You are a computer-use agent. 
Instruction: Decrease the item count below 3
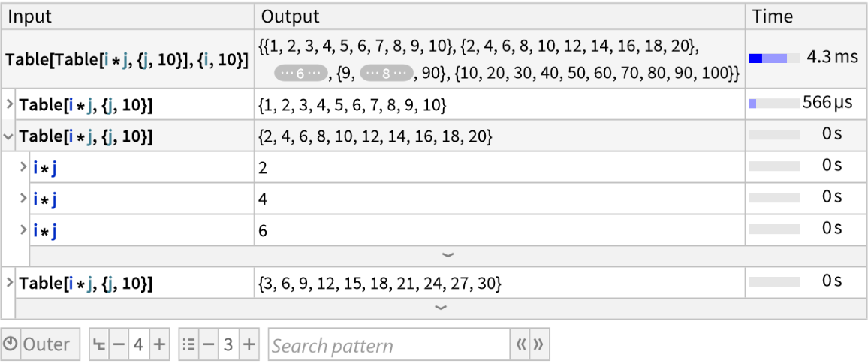(x=207, y=345)
